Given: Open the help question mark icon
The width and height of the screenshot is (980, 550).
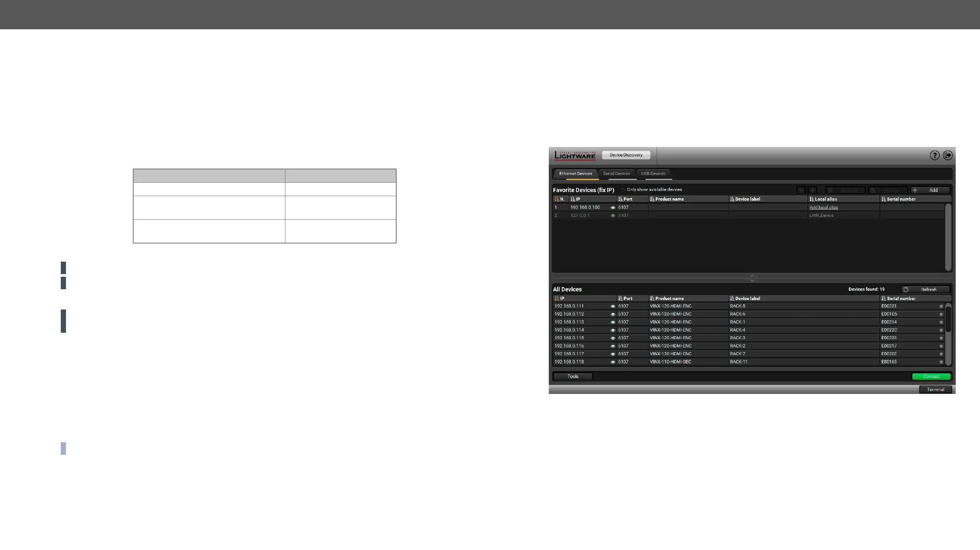Looking at the screenshot, I should [934, 155].
